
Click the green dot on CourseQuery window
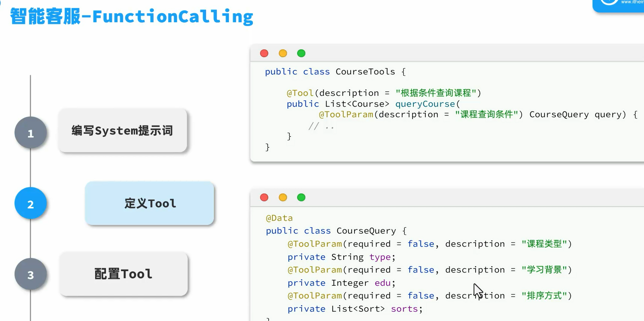(301, 197)
